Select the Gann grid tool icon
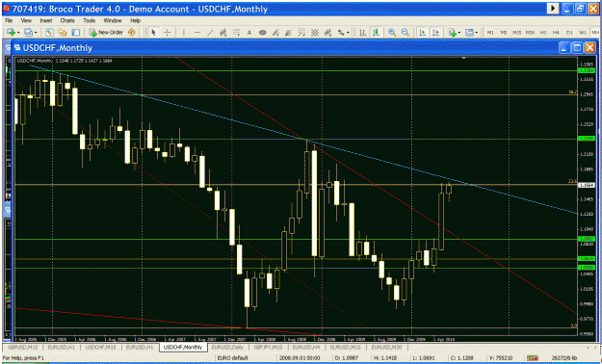This screenshot has width=602, height=364. [315, 33]
